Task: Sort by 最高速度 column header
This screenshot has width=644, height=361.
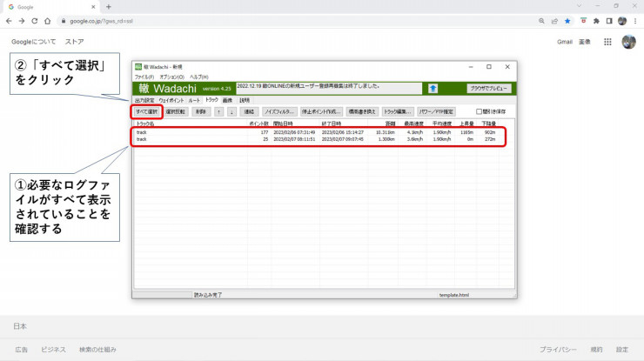Action: 413,124
